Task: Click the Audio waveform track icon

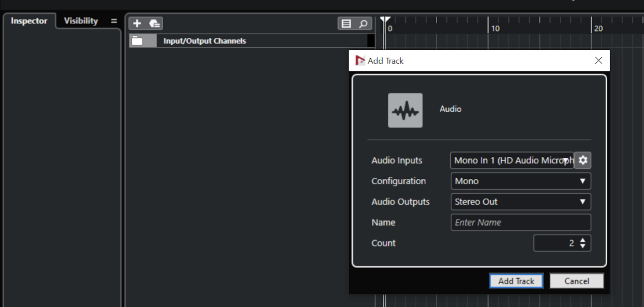Action: coord(405,110)
